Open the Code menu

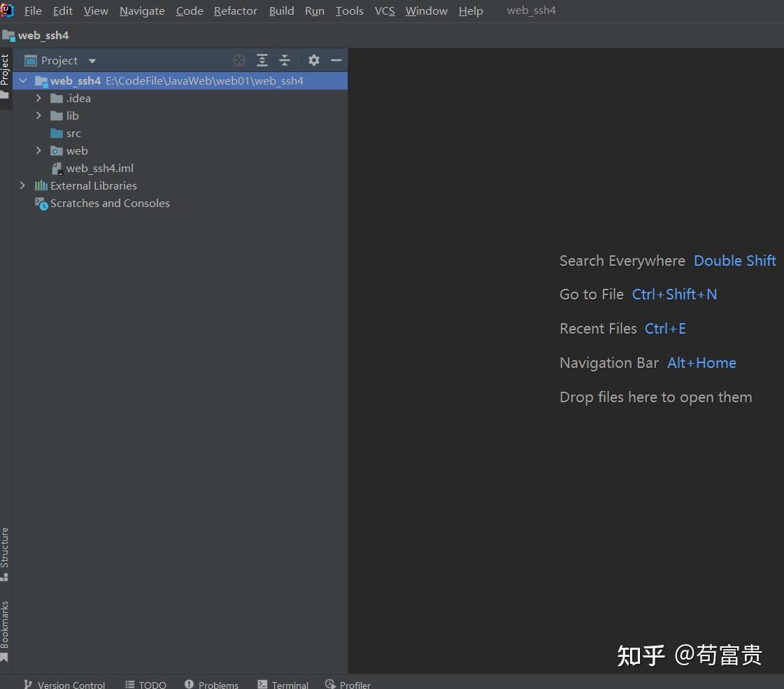[x=190, y=11]
